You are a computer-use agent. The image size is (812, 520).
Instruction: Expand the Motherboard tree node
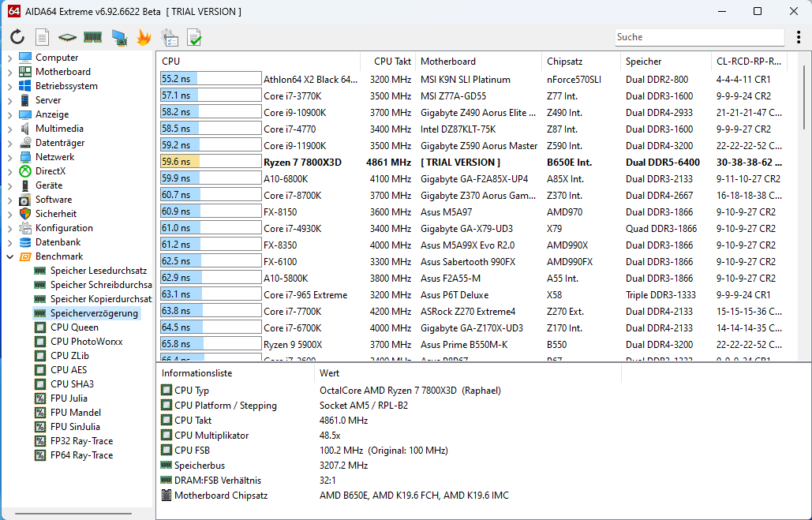pos(9,72)
